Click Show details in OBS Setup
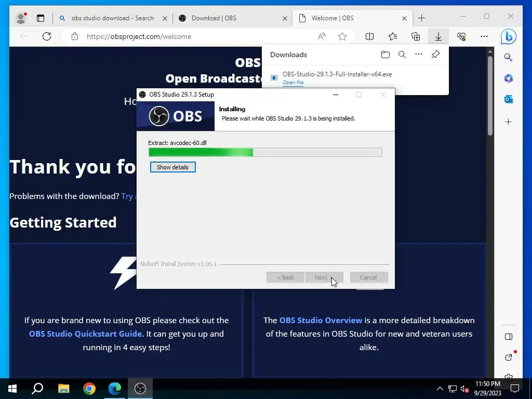This screenshot has width=532, height=399. point(172,167)
